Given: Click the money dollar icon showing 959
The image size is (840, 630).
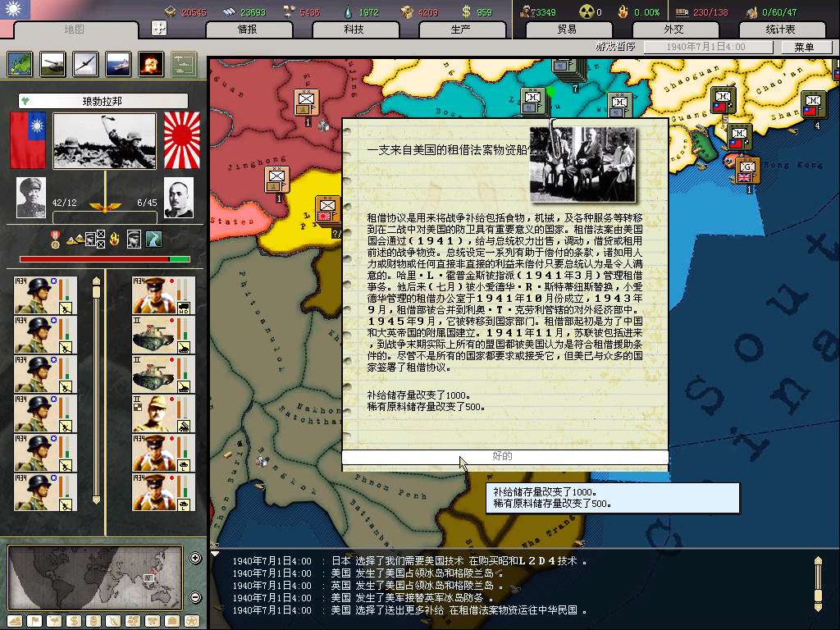Looking at the screenshot, I should tap(466, 11).
